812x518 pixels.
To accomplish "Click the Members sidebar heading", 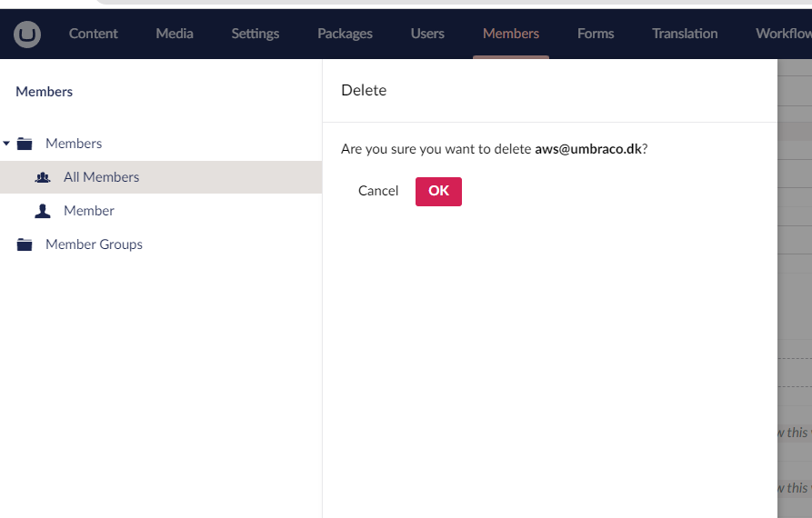I will (44, 92).
